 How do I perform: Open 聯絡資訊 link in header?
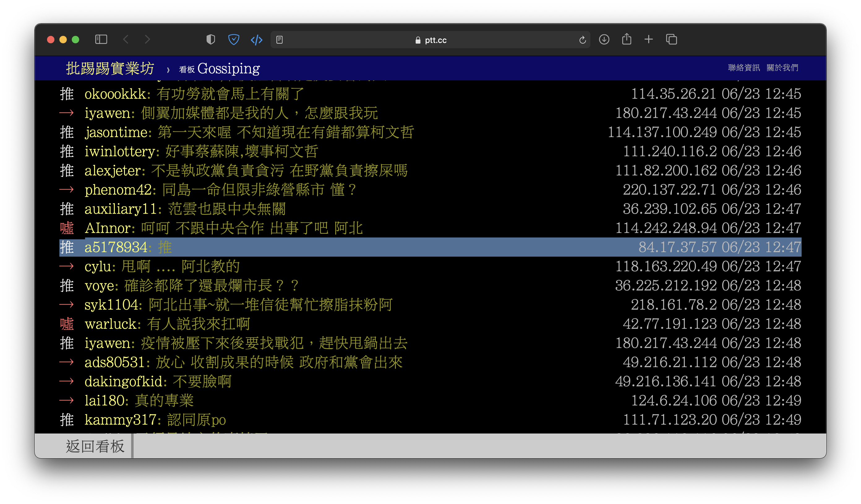point(744,68)
